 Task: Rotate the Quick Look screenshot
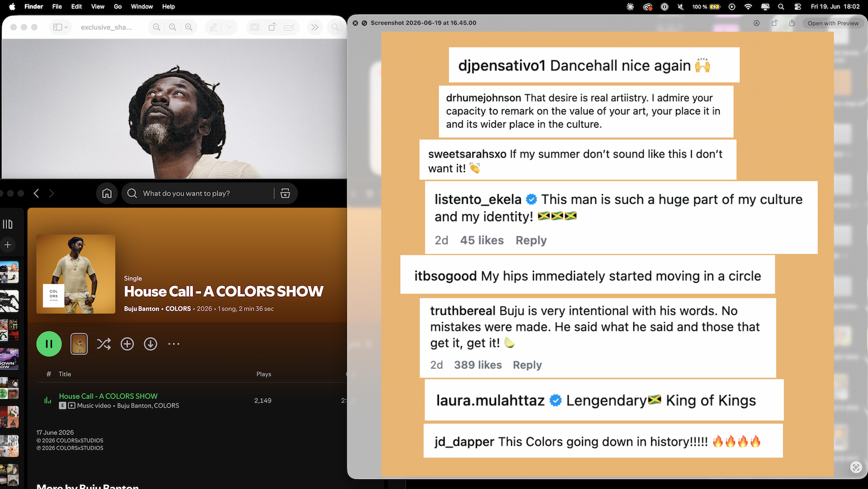[775, 23]
